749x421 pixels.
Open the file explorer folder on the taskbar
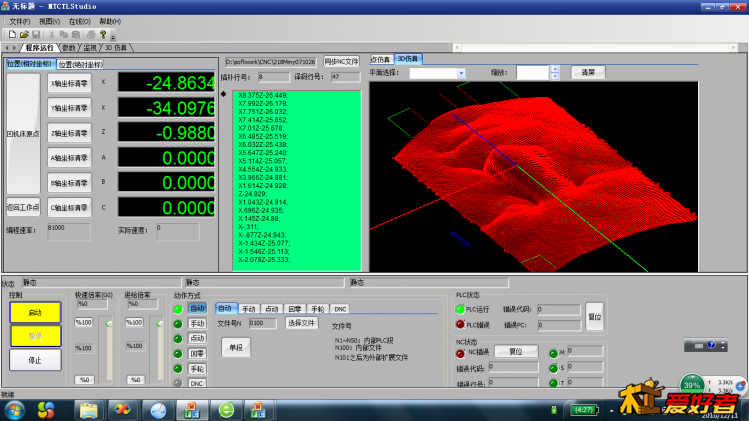coord(88,410)
